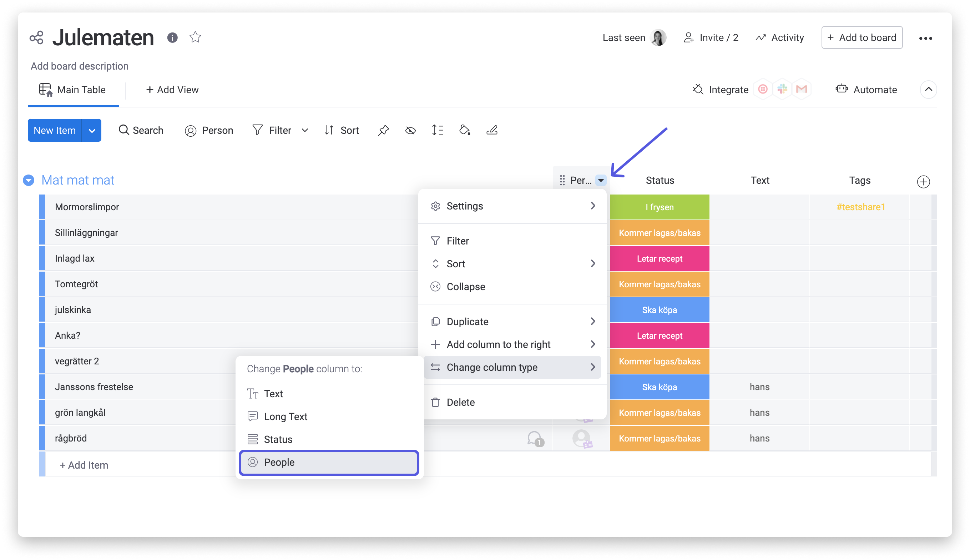Click the Slack integration icon

782,89
